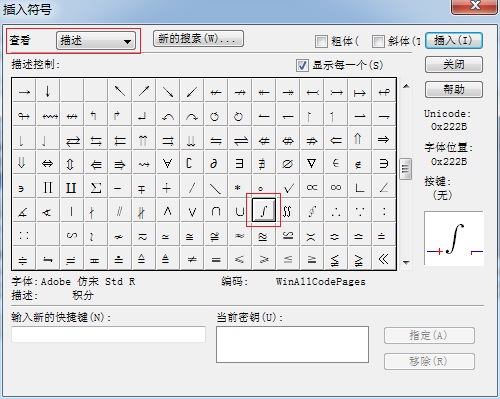Screen dimensions: 500x399
Task: Select the empty set ∅ symbol
Action: pos(288,163)
